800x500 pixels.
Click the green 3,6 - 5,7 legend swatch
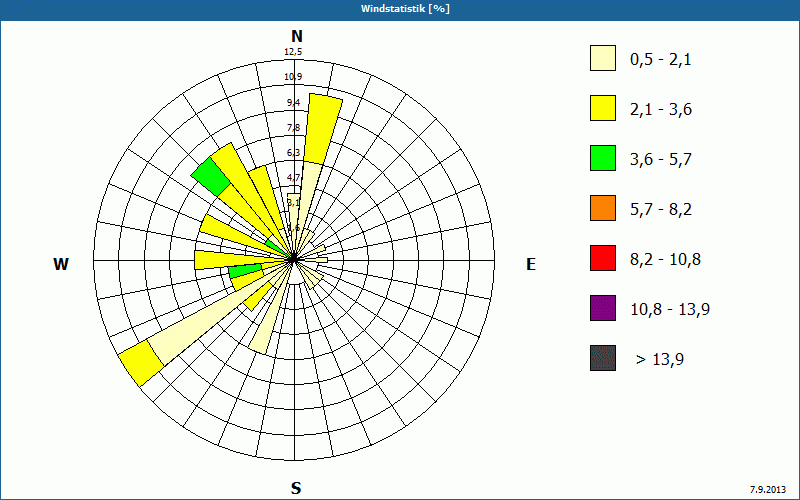(x=603, y=158)
